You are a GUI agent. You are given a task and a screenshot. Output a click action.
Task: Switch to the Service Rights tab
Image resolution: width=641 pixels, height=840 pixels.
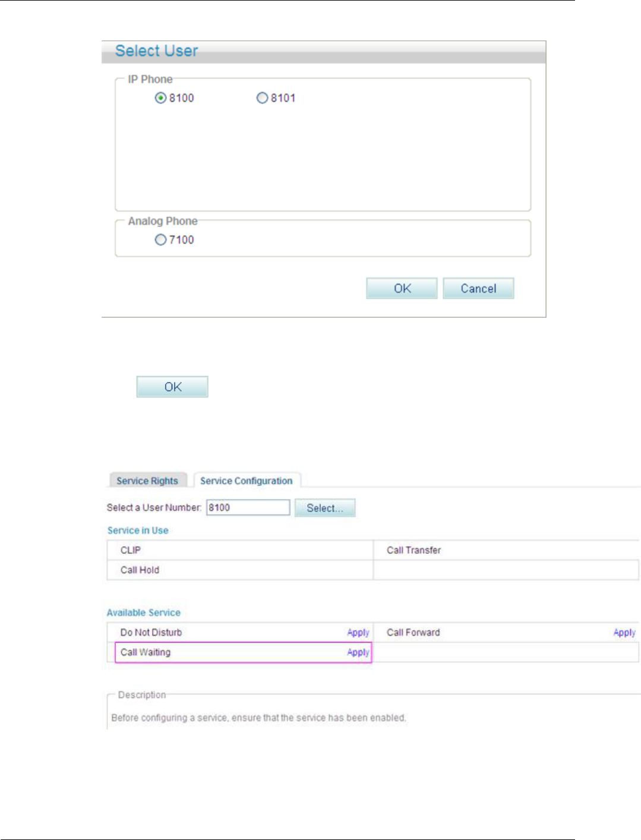(147, 481)
